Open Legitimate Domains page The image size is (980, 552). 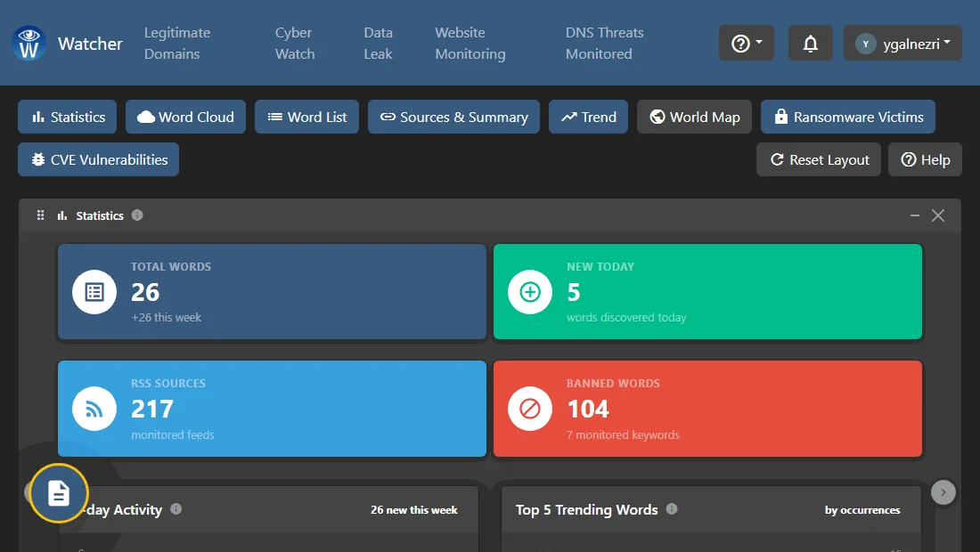coord(177,43)
